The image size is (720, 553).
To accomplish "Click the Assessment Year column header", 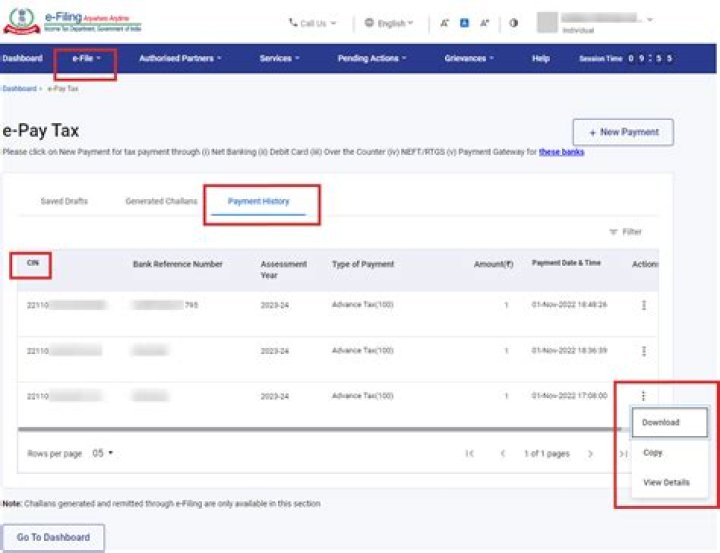I will pos(284,270).
